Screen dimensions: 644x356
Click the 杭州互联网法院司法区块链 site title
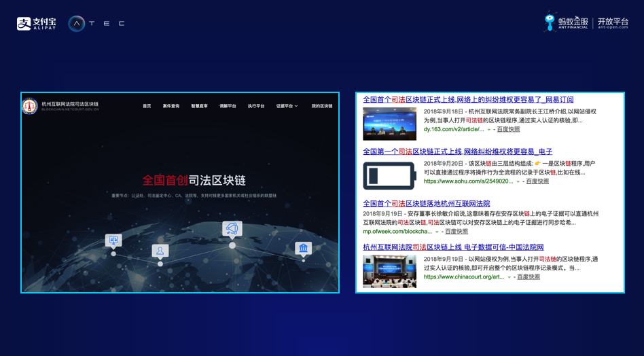(70, 106)
